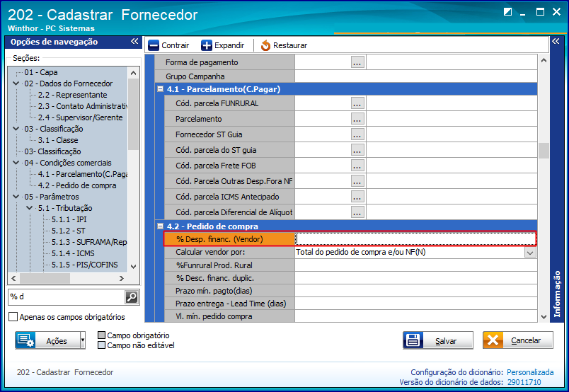Select 5.1.2 - ST tree item
The height and width of the screenshot is (392, 569).
pos(68,231)
